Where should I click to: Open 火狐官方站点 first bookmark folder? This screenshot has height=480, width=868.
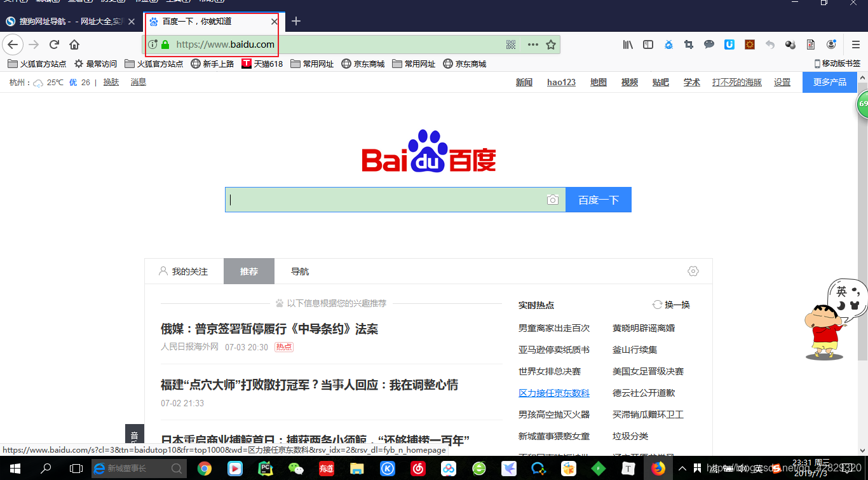[37, 64]
